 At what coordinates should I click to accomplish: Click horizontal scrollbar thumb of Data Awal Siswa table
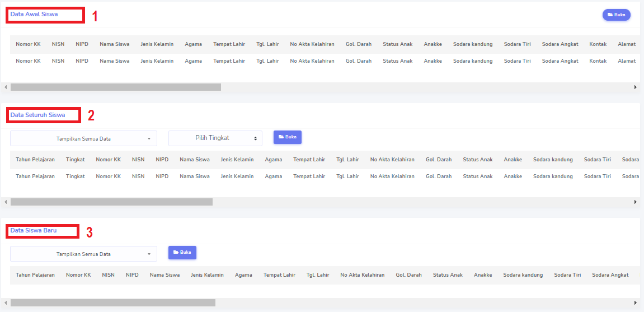click(x=115, y=87)
